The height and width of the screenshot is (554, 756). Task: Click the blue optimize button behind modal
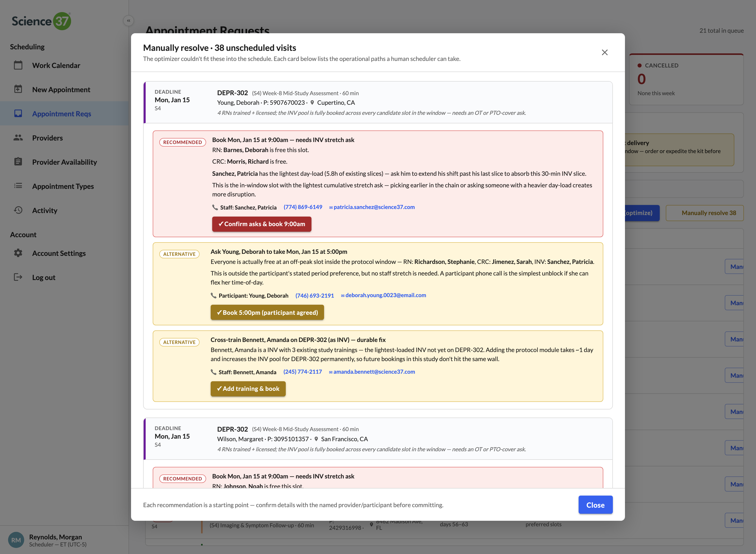642,213
